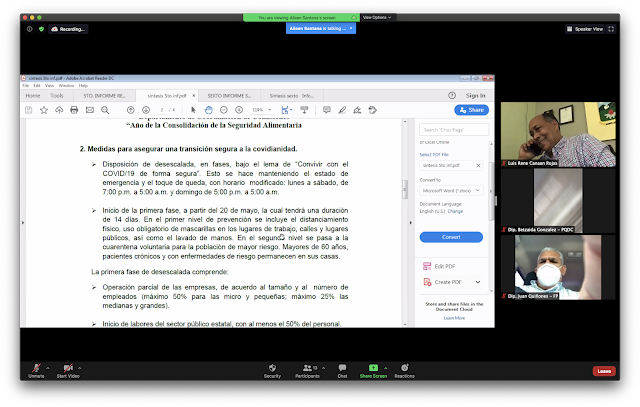Open the Edit menu in Acrobat

(37, 86)
